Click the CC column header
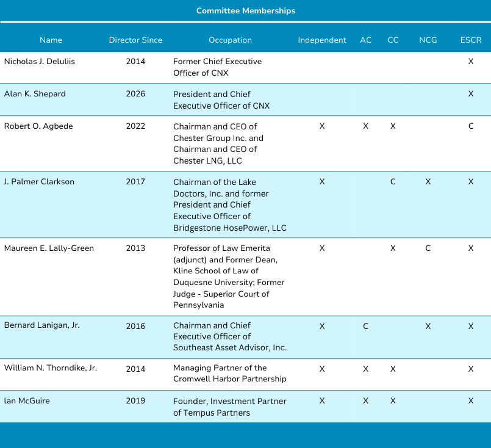The height and width of the screenshot is (448, 491). coord(393,40)
